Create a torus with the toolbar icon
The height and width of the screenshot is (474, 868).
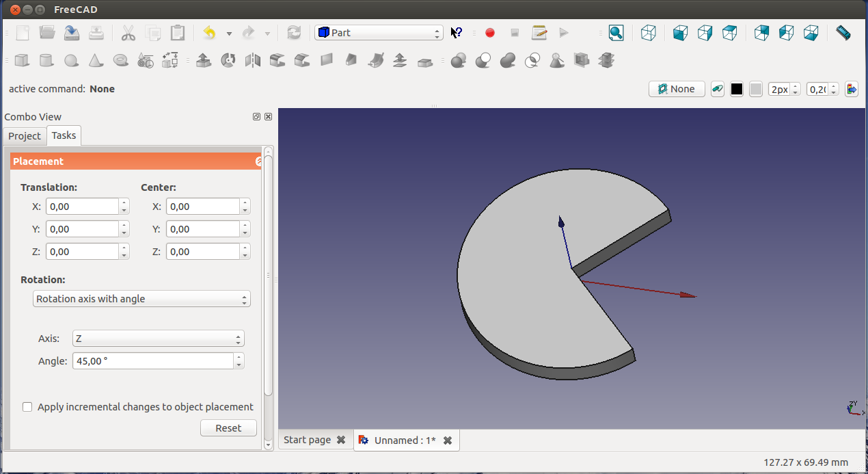[x=121, y=61]
